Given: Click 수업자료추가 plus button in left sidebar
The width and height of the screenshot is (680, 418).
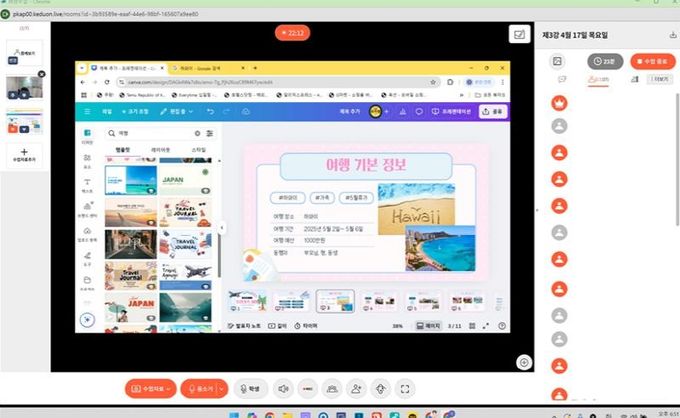Looking at the screenshot, I should [25, 154].
